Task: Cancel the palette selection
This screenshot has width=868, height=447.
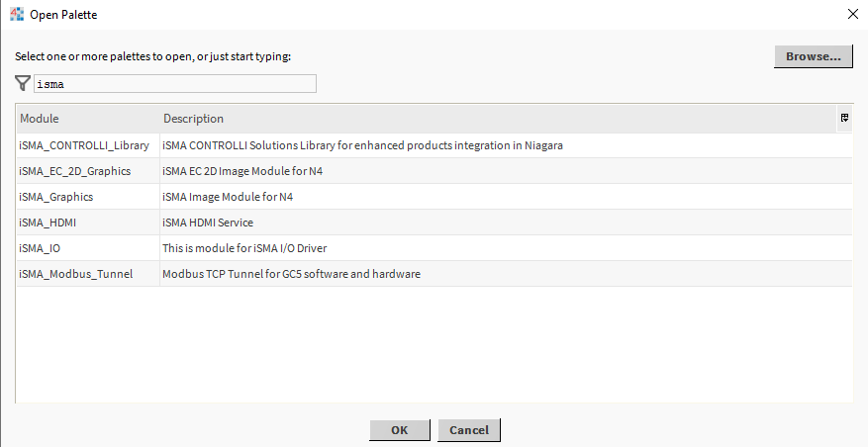Action: 469,430
